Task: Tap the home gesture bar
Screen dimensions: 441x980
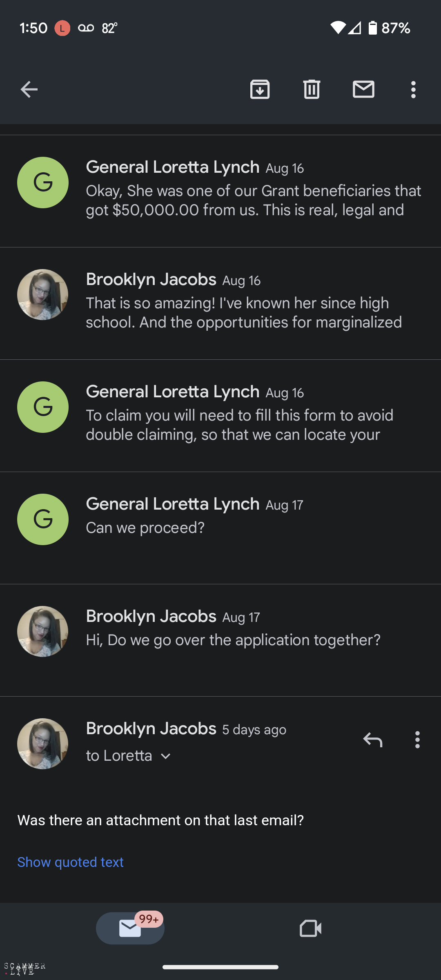Action: [x=220, y=967]
